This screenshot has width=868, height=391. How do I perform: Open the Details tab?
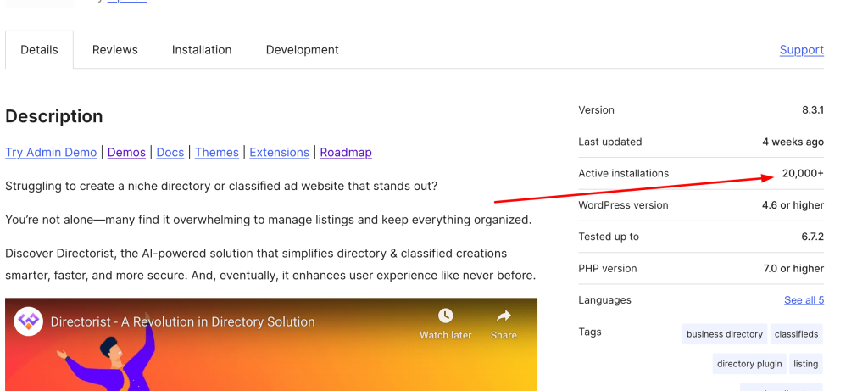click(39, 50)
